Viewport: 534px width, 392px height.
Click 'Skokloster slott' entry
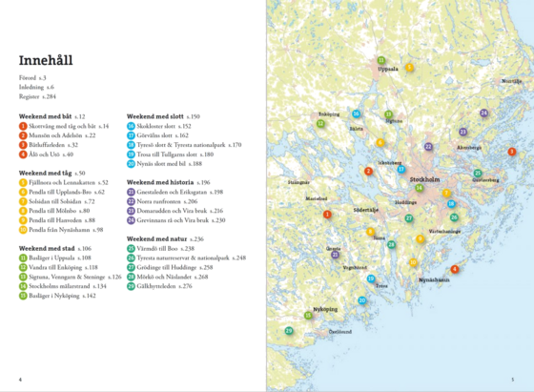point(159,126)
